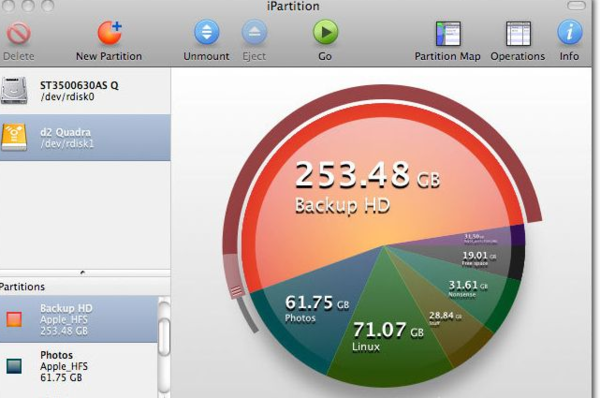The height and width of the screenshot is (398, 600).
Task: Choose the Backup HD partition in the list
Action: pyautogui.click(x=78, y=319)
